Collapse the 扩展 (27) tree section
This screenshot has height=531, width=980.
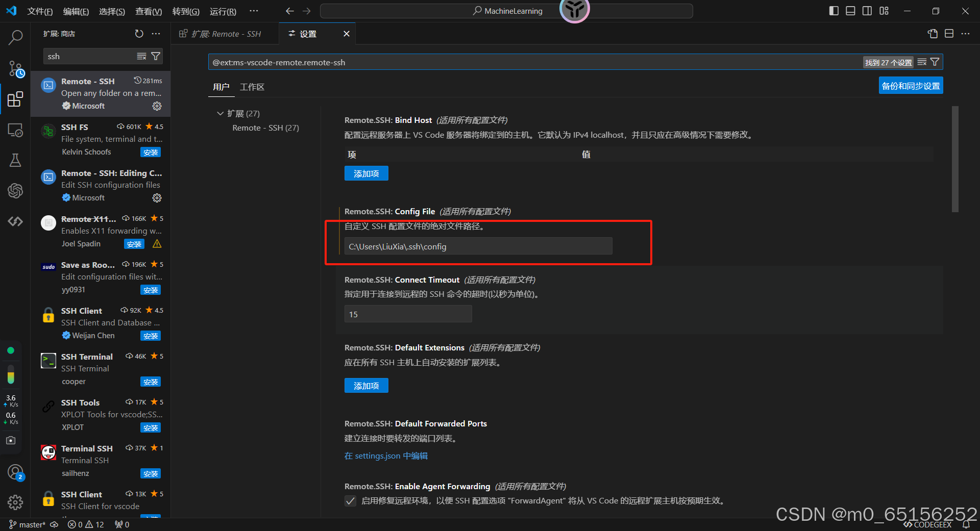(220, 113)
